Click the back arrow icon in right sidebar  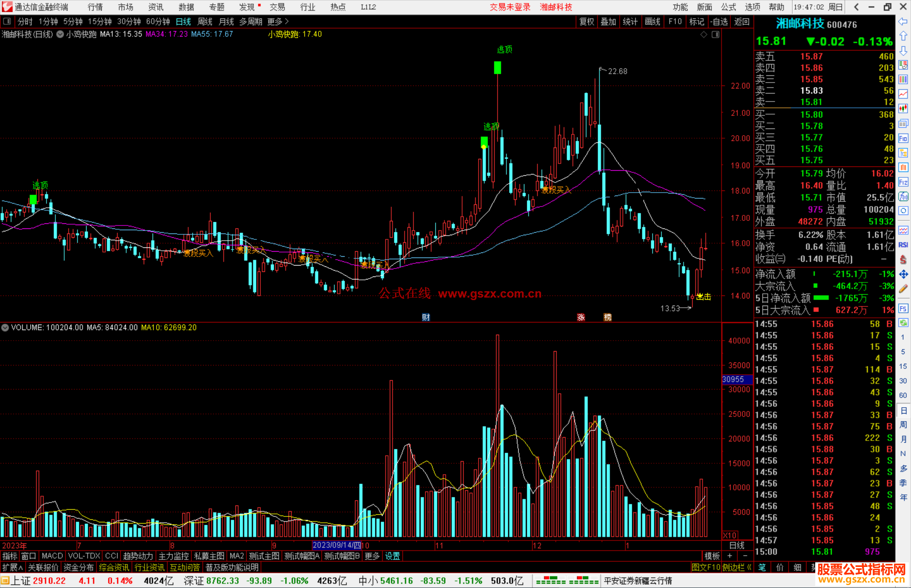click(x=903, y=21)
